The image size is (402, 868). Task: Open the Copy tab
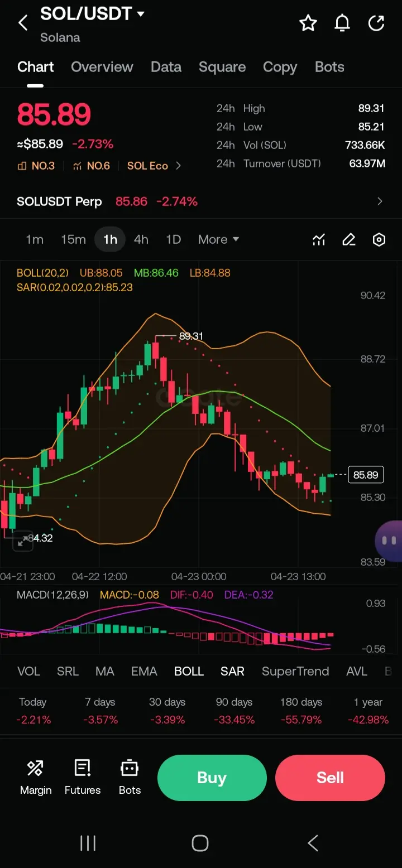click(x=280, y=67)
